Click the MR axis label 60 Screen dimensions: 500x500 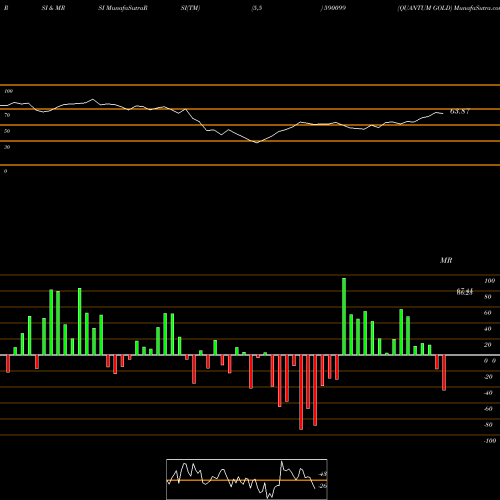(x=488, y=313)
